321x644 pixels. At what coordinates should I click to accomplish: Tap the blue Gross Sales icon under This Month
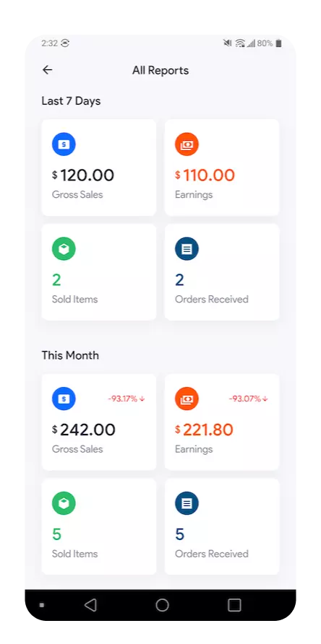(64, 399)
